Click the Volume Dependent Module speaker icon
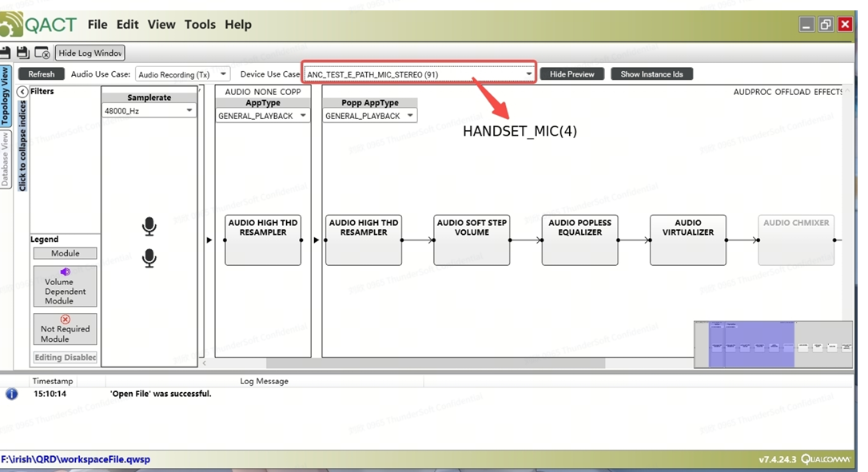 [66, 272]
